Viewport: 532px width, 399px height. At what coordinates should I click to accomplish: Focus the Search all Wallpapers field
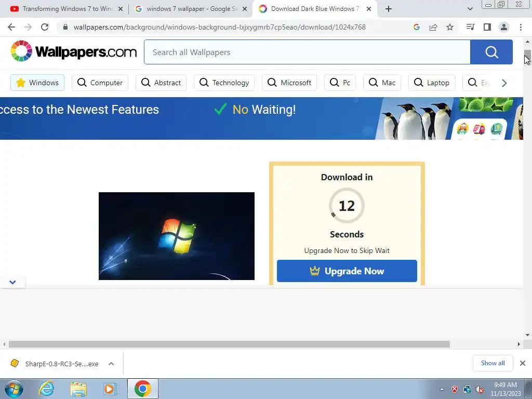tap(307, 52)
